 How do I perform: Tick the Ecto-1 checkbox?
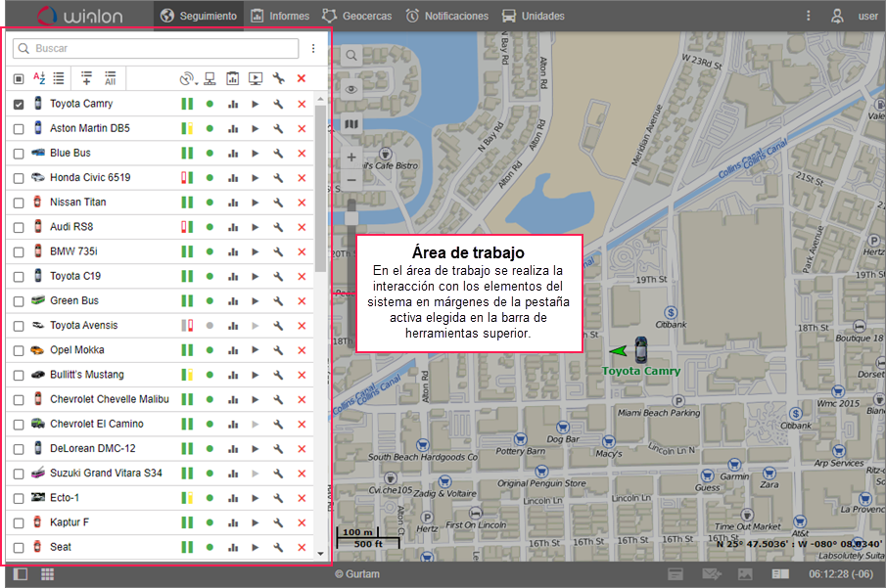tap(19, 499)
